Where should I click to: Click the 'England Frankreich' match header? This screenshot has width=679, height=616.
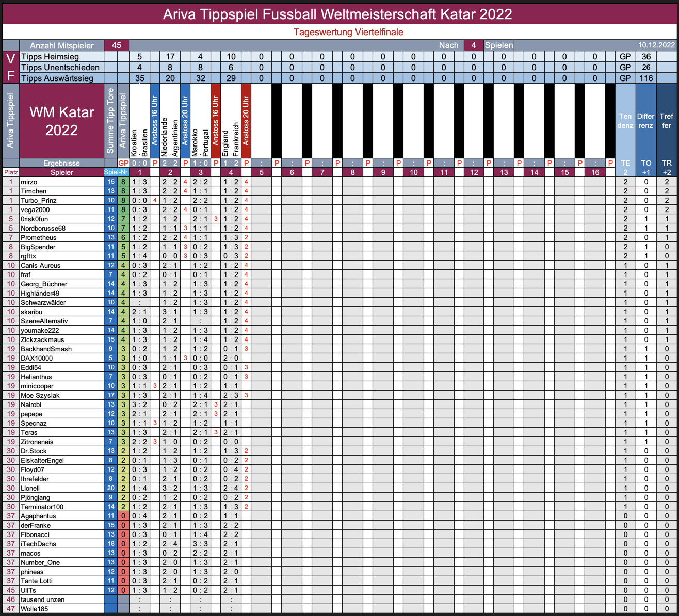click(231, 121)
